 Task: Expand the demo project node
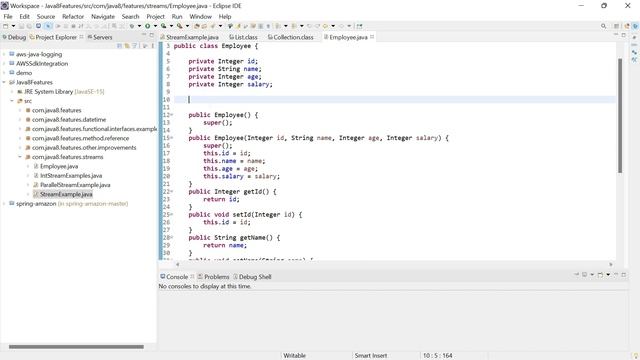4,73
